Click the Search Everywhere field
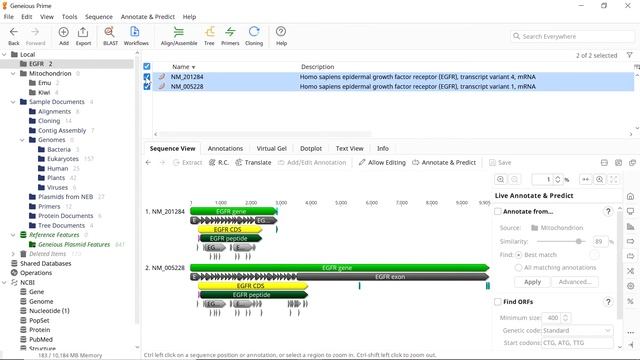This screenshot has width=640, height=360. [x=573, y=36]
